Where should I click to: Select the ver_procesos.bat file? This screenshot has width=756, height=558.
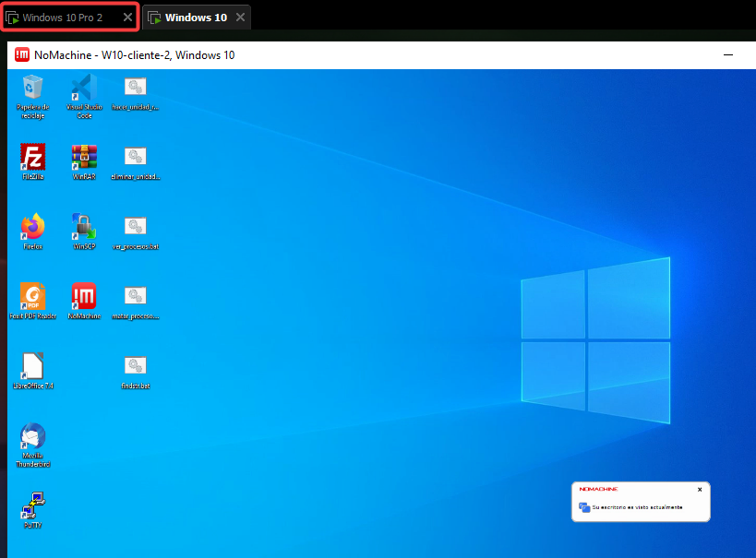pyautogui.click(x=136, y=227)
